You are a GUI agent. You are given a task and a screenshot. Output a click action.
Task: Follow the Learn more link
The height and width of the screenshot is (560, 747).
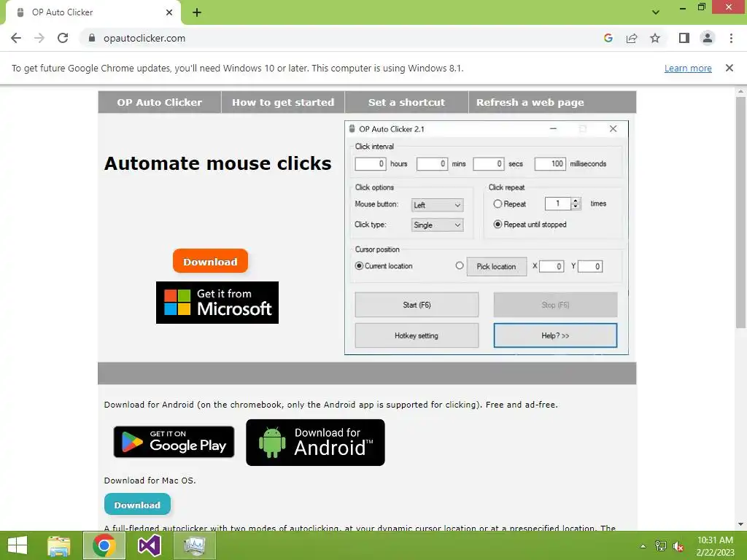(688, 68)
